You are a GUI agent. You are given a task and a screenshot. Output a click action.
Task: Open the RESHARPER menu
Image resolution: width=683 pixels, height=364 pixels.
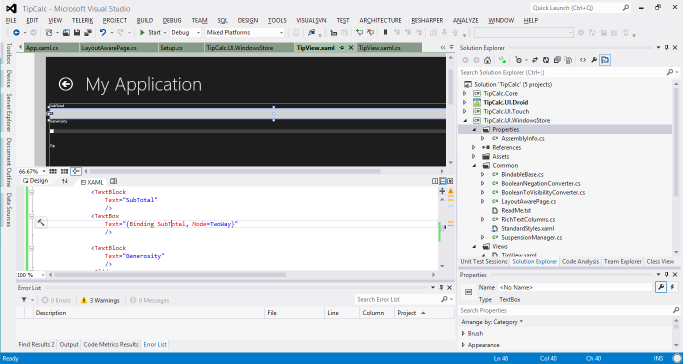click(x=427, y=20)
